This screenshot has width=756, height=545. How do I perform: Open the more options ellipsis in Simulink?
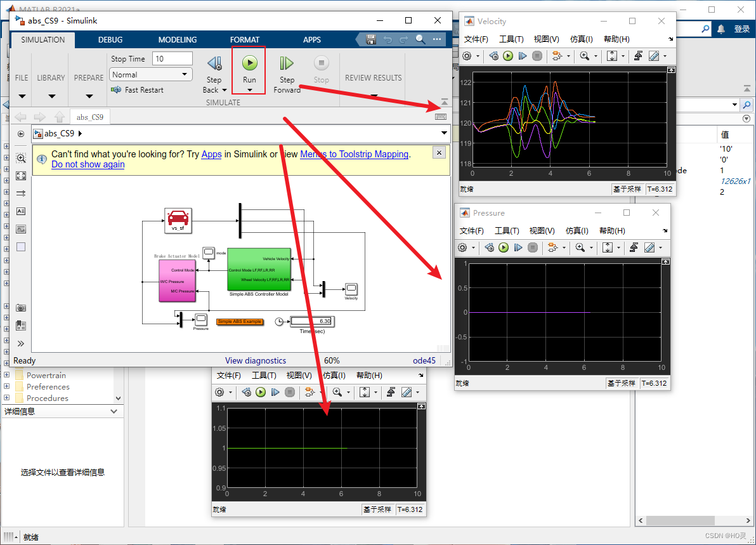pos(437,39)
